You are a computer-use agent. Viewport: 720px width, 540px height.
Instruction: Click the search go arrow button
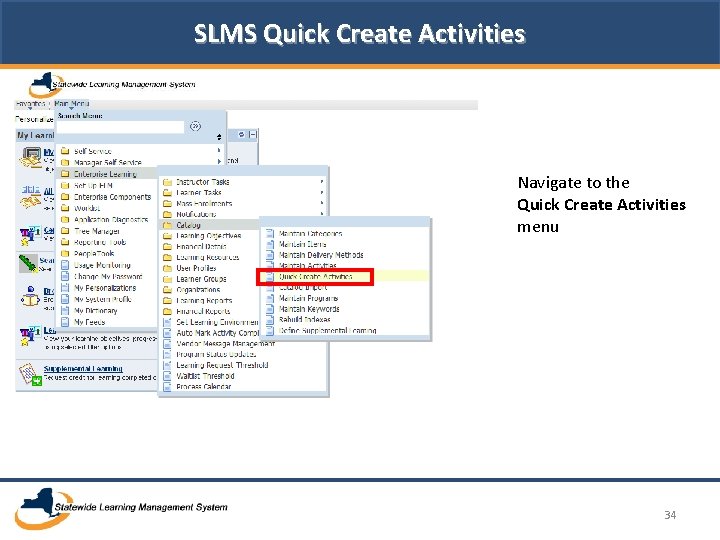(x=195, y=126)
